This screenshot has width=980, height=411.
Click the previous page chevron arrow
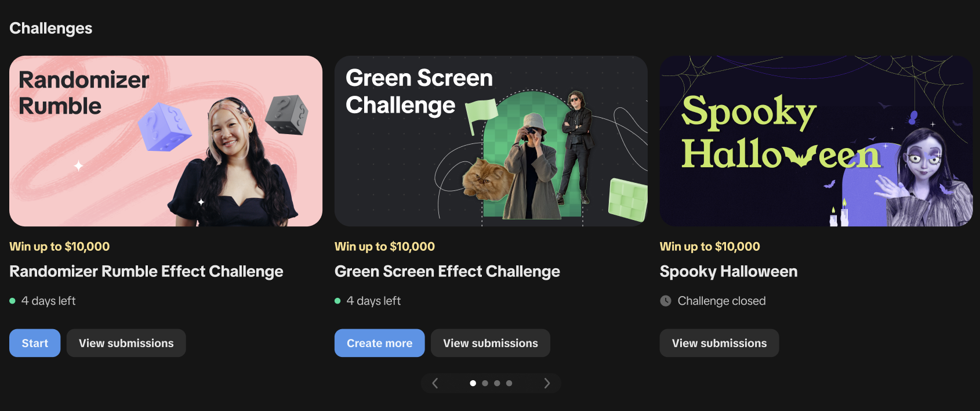[x=435, y=383]
